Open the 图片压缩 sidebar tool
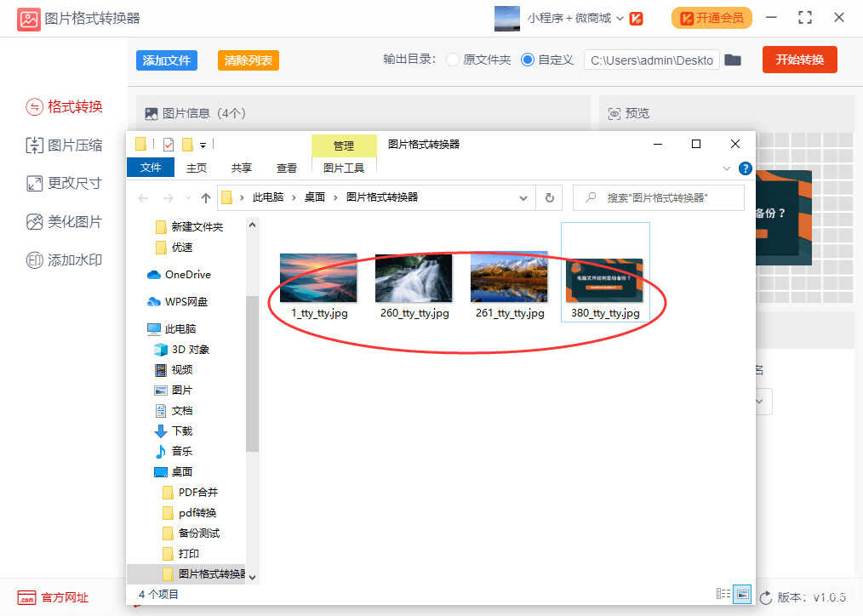863x616 pixels. 65,145
